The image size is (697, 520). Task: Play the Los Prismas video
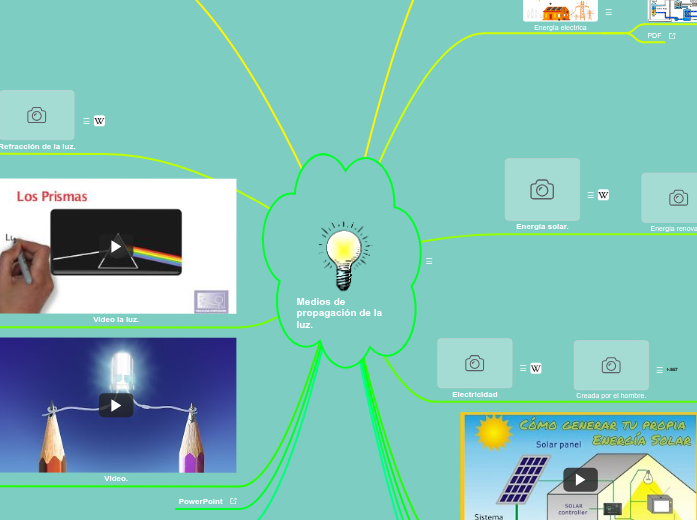[x=116, y=246]
